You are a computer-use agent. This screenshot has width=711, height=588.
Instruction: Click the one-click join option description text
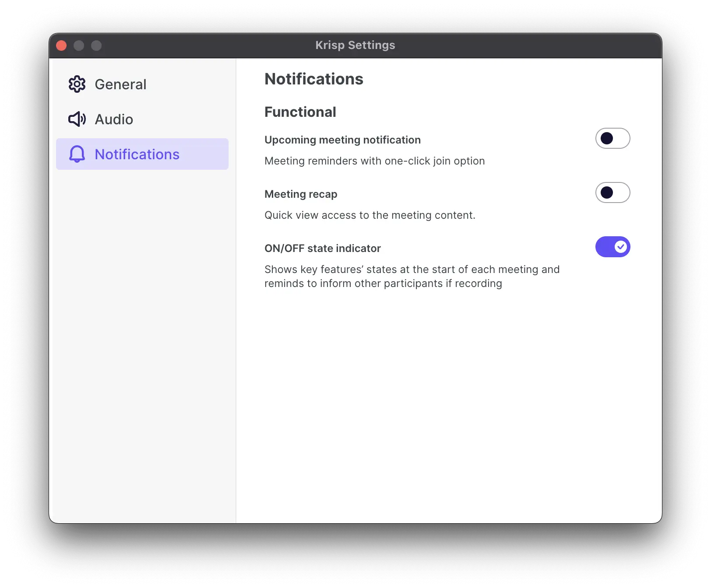tap(374, 161)
